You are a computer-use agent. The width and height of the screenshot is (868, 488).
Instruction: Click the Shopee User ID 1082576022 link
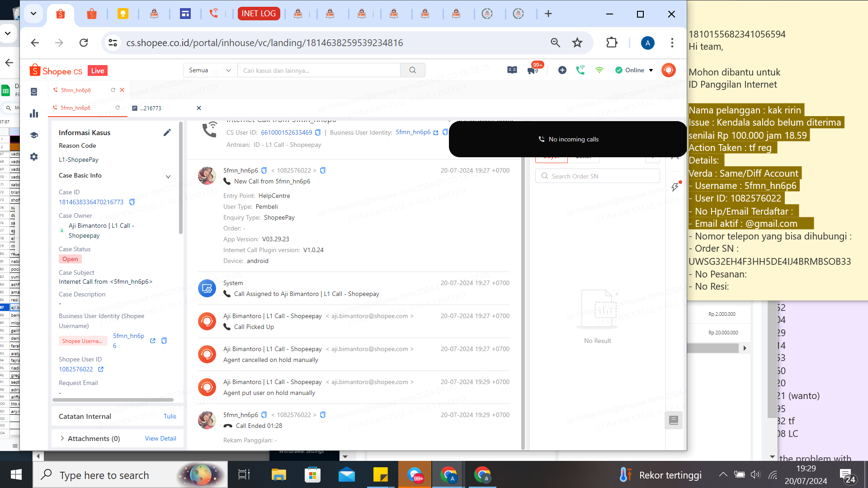point(76,369)
